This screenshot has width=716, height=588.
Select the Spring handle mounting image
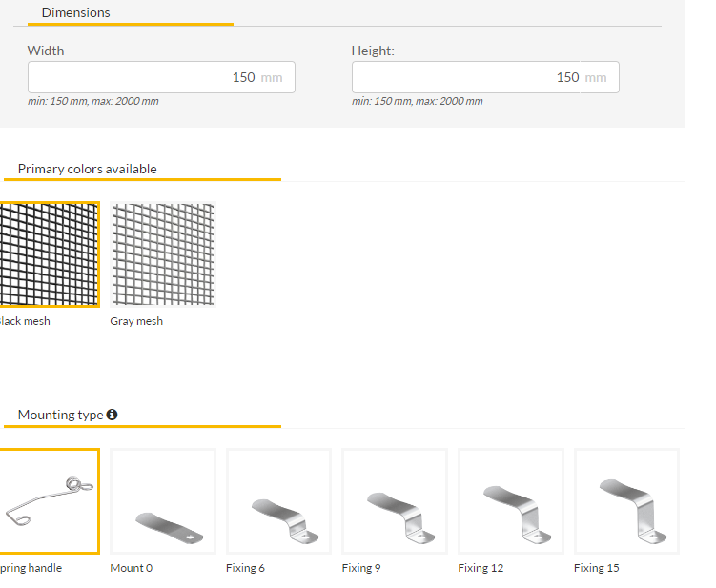click(x=48, y=500)
